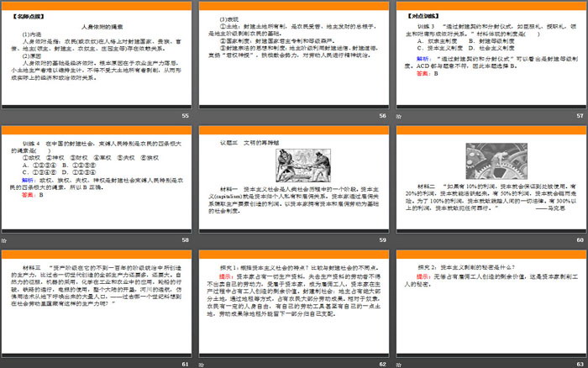The image size is (588, 368).
Task: Click the slide number label 55
Action: 186,116
